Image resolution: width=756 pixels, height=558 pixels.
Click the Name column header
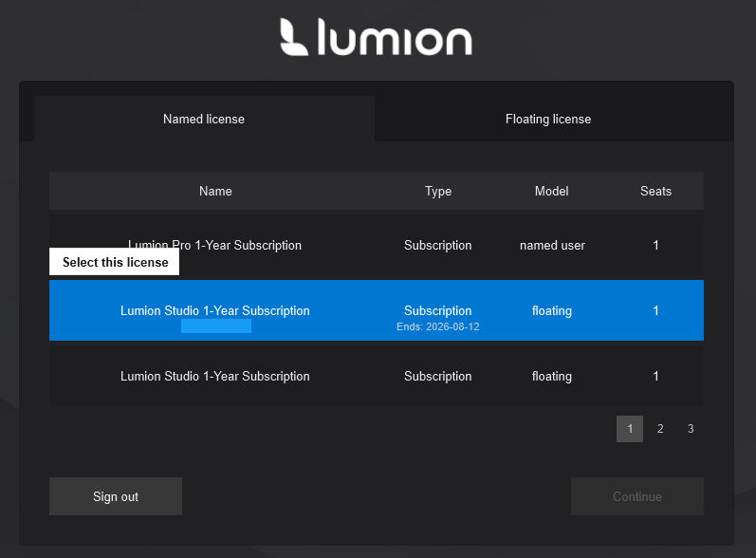215,191
